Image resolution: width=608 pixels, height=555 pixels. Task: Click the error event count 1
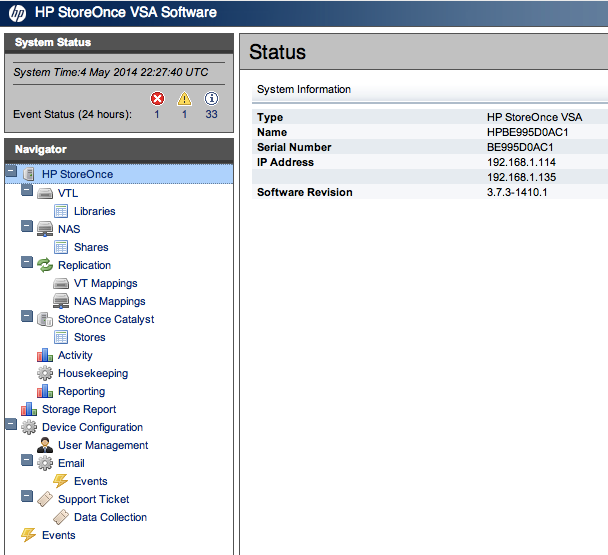[x=157, y=114]
